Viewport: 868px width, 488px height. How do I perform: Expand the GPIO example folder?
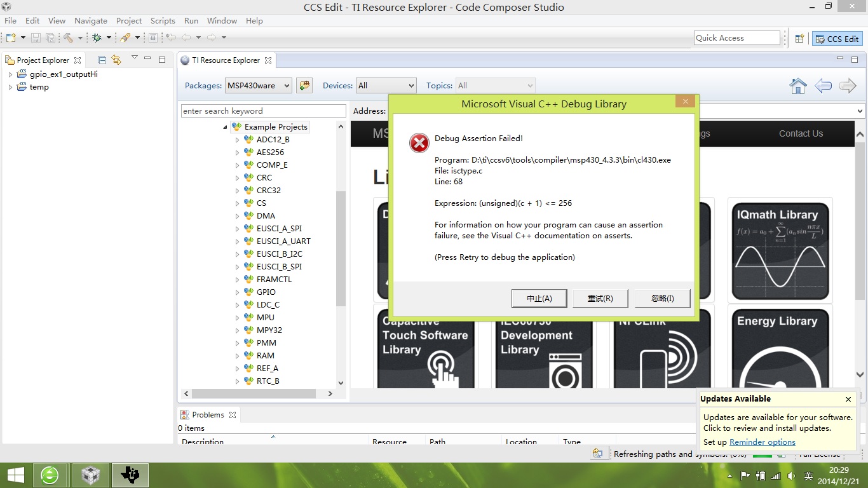(237, 292)
